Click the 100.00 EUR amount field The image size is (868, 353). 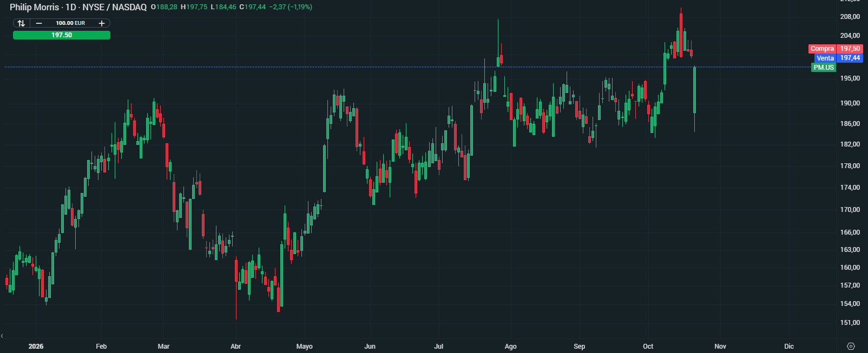coord(70,23)
